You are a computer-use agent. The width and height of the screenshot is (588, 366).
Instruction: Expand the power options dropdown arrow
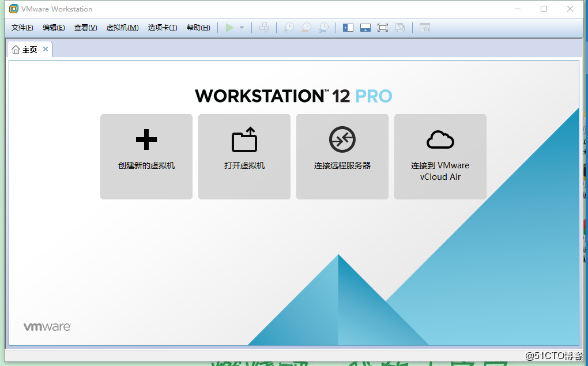(x=242, y=28)
